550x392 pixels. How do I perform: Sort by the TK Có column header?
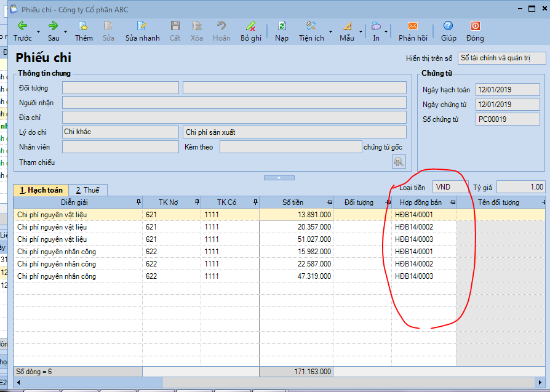226,202
